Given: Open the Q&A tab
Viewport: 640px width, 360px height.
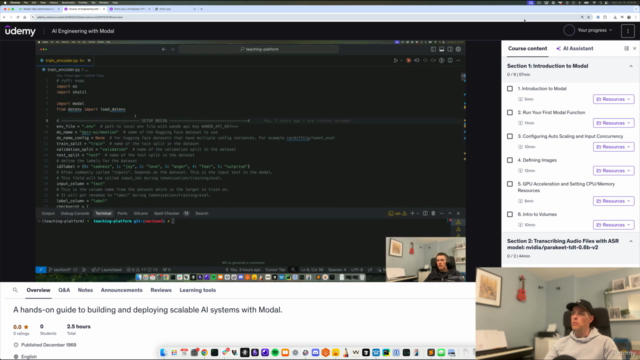Looking at the screenshot, I should click(x=64, y=290).
